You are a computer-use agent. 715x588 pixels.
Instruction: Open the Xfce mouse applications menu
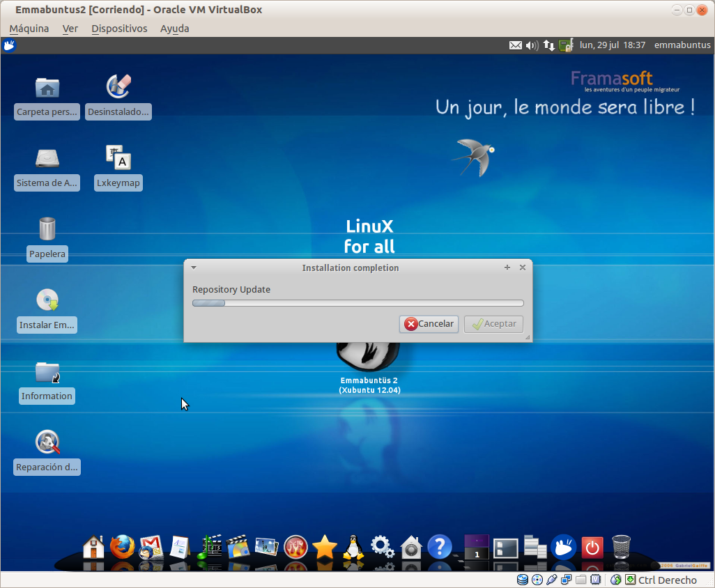[9, 45]
